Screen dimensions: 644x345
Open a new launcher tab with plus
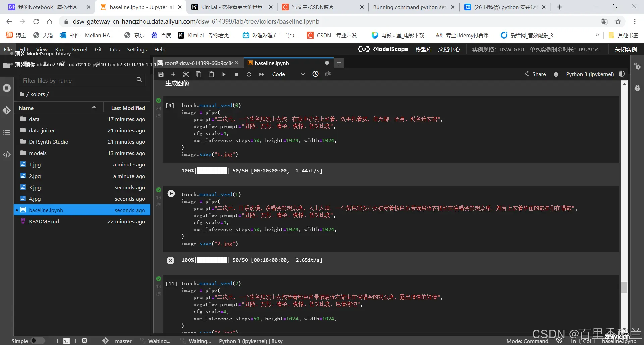(339, 63)
